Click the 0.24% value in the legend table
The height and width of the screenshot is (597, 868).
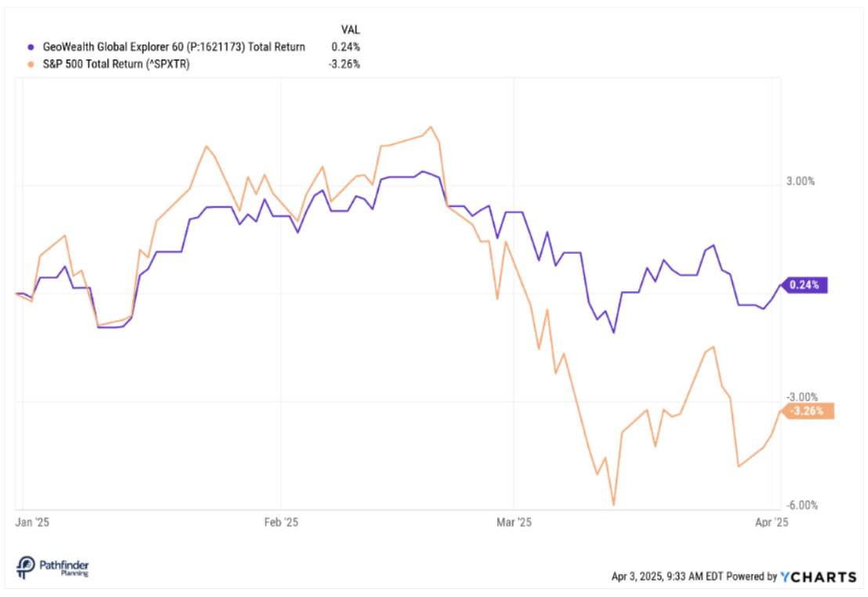tap(346, 47)
